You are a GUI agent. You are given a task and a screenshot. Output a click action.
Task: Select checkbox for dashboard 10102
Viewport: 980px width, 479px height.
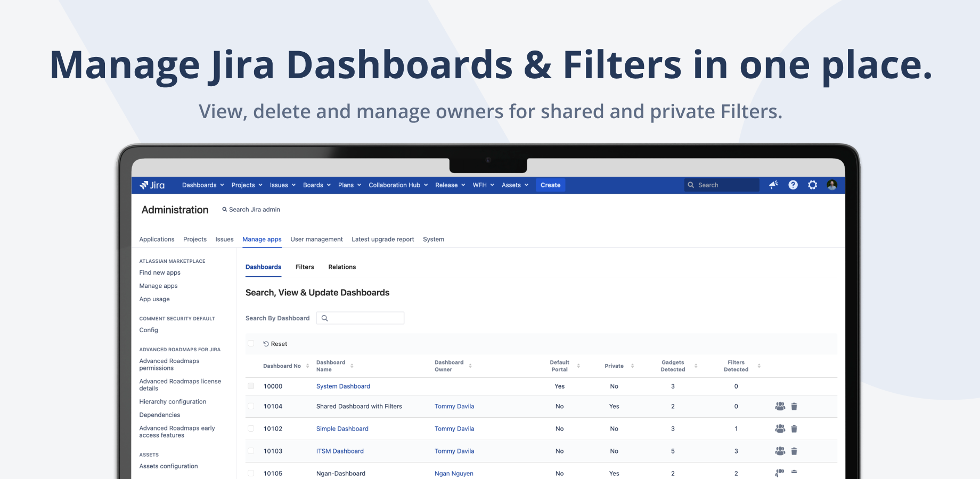(251, 428)
